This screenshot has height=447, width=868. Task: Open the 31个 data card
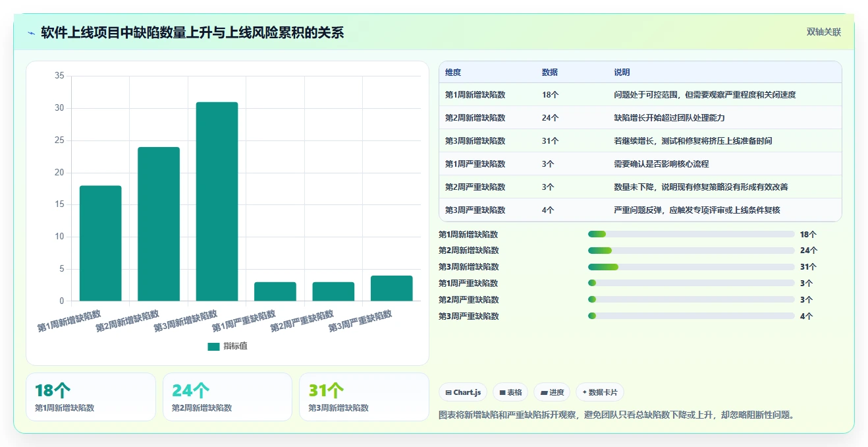(364, 397)
